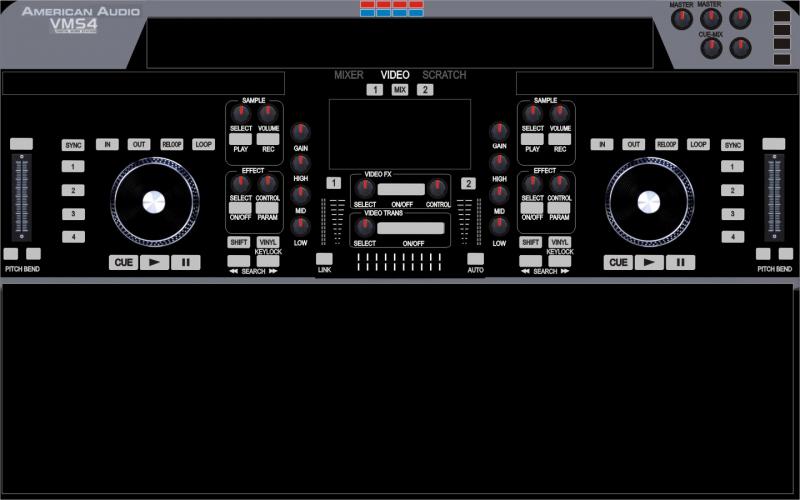Image resolution: width=800 pixels, height=500 pixels.
Task: Set loop IN on left deck
Action: [x=107, y=144]
